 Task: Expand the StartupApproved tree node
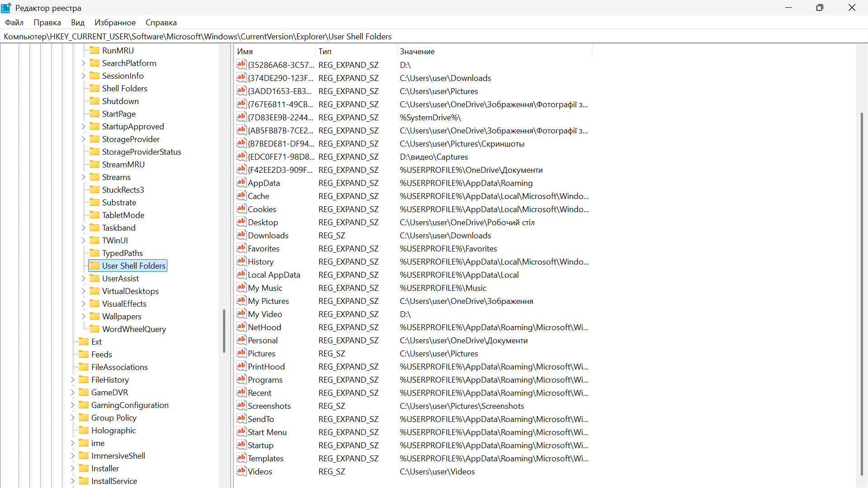click(x=83, y=127)
